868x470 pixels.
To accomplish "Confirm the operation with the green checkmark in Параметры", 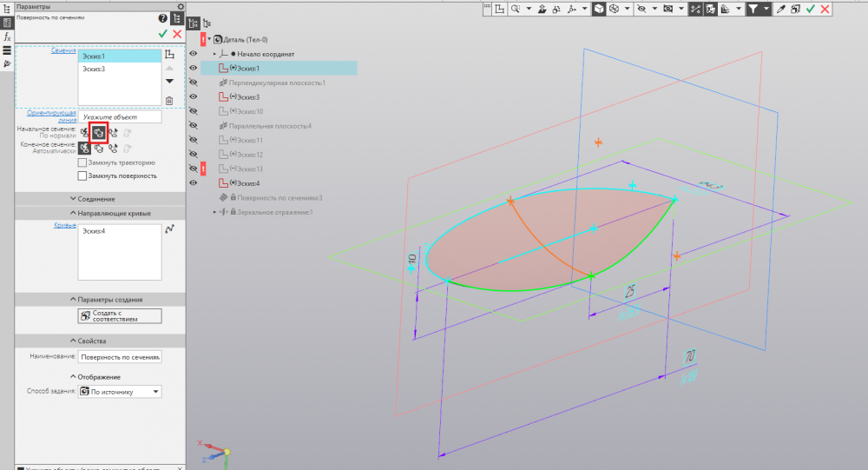I will (x=162, y=33).
